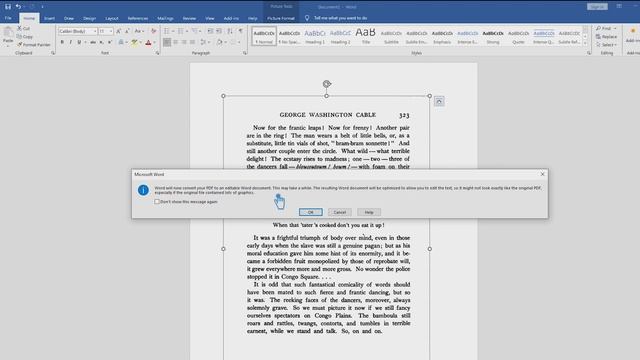640x360 pixels.
Task: Open the Mailings tab
Action: [x=165, y=18]
